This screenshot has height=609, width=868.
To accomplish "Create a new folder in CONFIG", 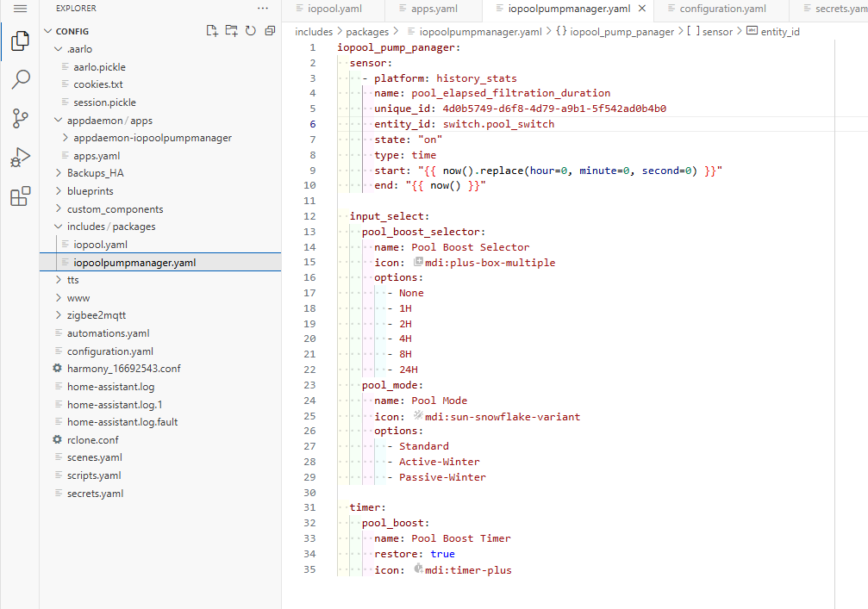I will click(231, 31).
